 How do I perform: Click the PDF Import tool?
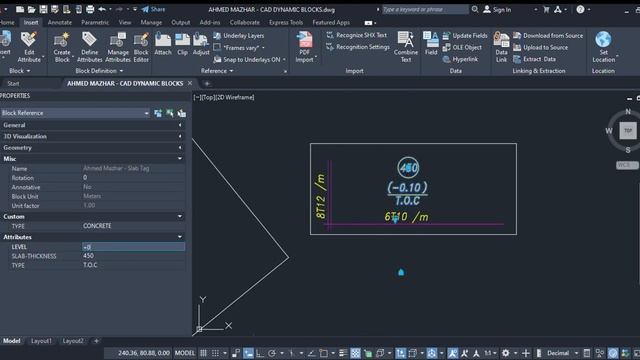click(304, 47)
